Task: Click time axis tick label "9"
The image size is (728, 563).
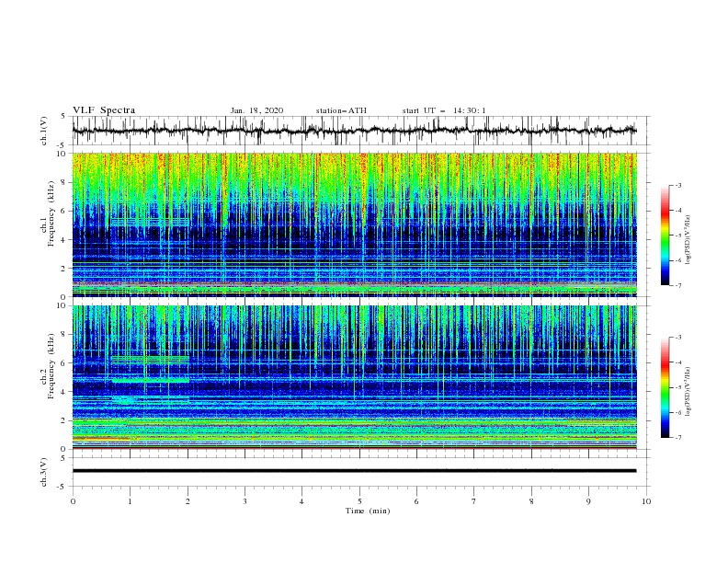Action: pos(588,501)
